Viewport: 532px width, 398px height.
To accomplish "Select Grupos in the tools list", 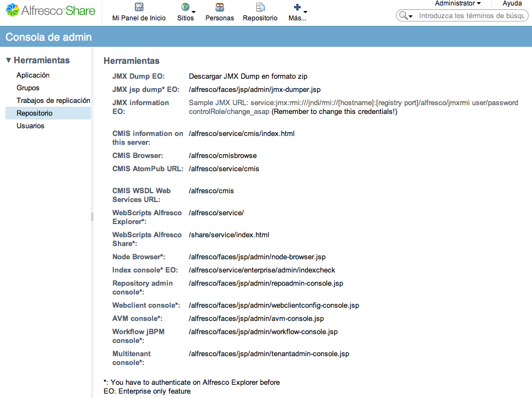I will tap(28, 88).
